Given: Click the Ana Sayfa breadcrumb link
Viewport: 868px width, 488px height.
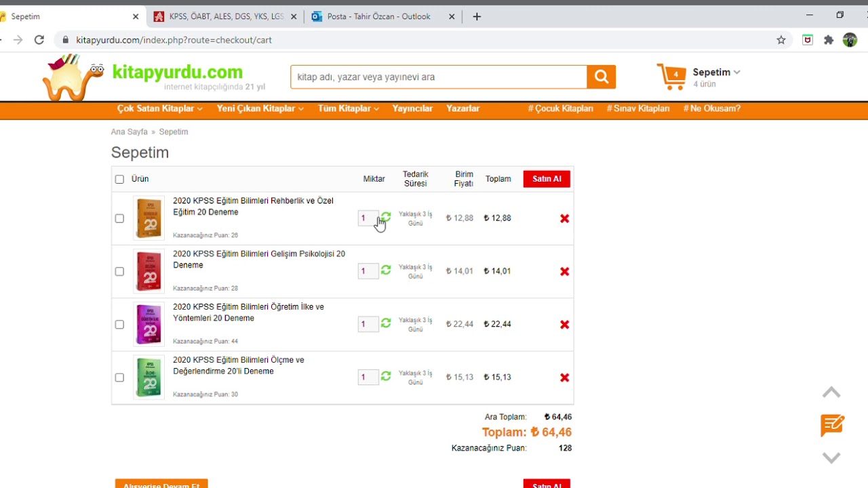Looking at the screenshot, I should tap(129, 131).
